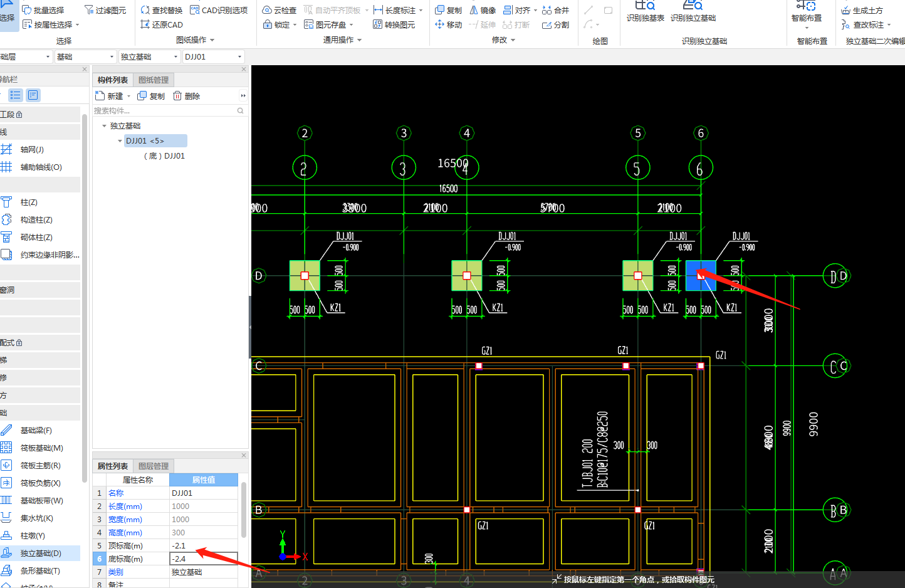The height and width of the screenshot is (588, 905).
Task: Click the 名称 property link
Action: pos(116,493)
